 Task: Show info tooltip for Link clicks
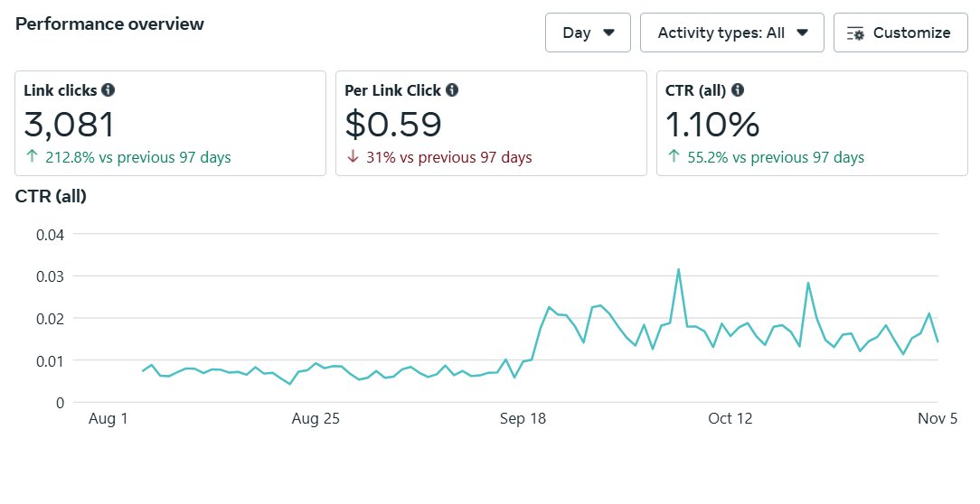point(108,90)
